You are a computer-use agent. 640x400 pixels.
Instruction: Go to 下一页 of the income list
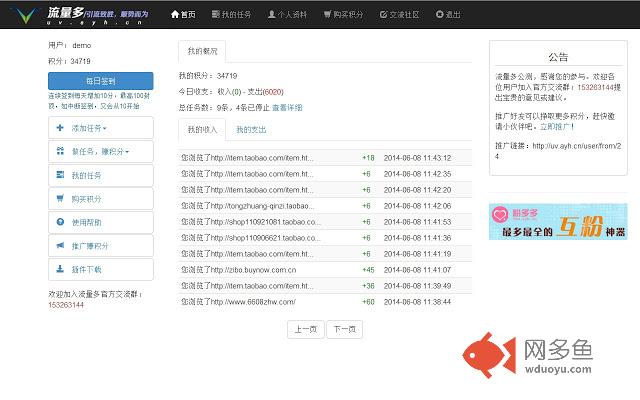(x=344, y=329)
